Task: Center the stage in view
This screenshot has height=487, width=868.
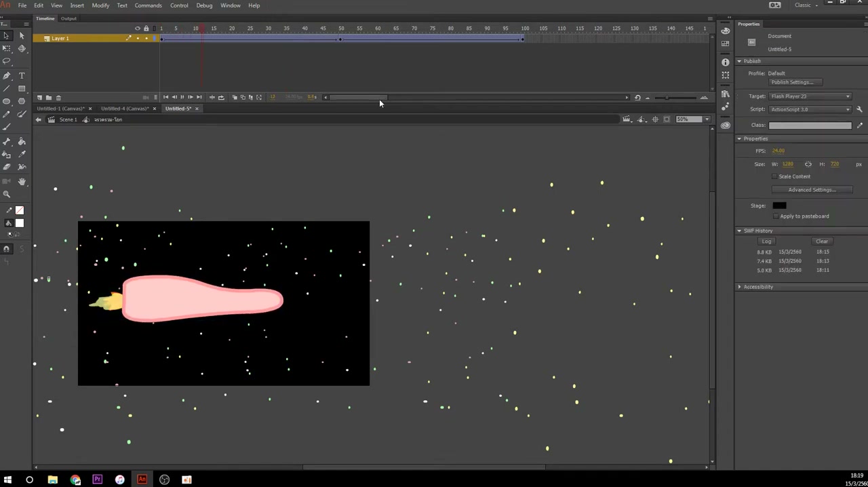Action: 655,119
